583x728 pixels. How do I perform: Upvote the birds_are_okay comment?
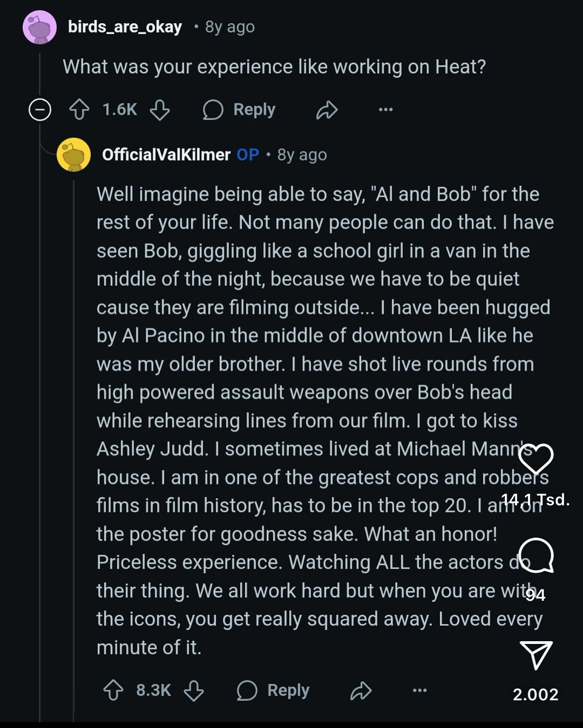[79, 110]
